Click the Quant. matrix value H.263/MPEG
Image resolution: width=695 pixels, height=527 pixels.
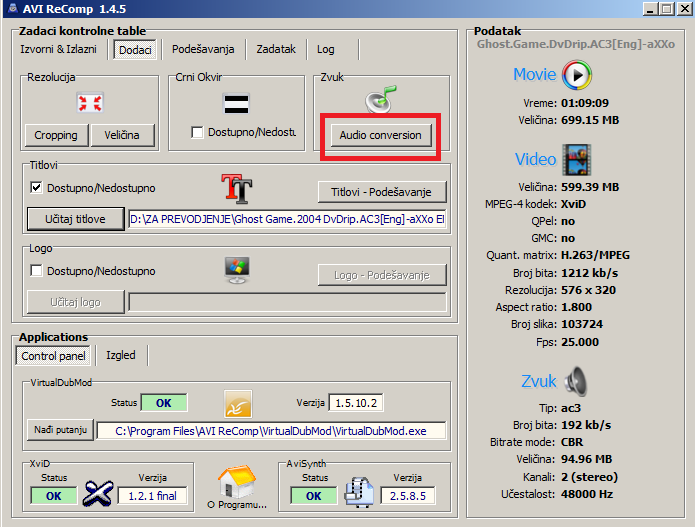tap(595, 255)
